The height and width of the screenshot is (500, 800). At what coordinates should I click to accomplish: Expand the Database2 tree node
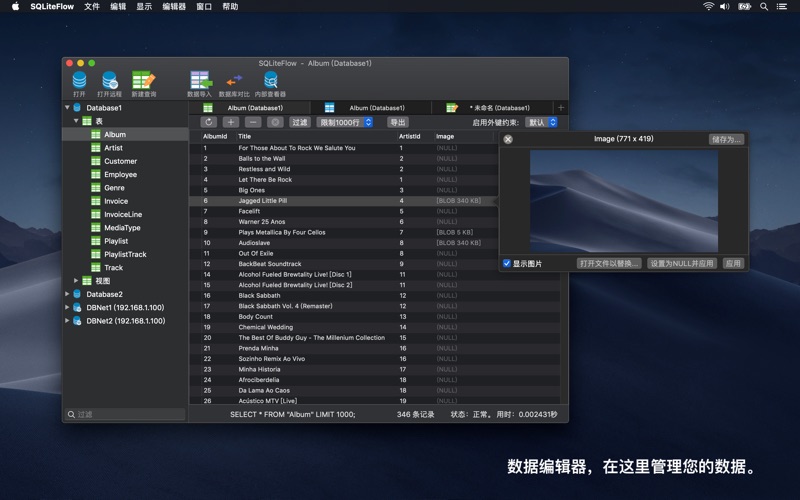68,294
